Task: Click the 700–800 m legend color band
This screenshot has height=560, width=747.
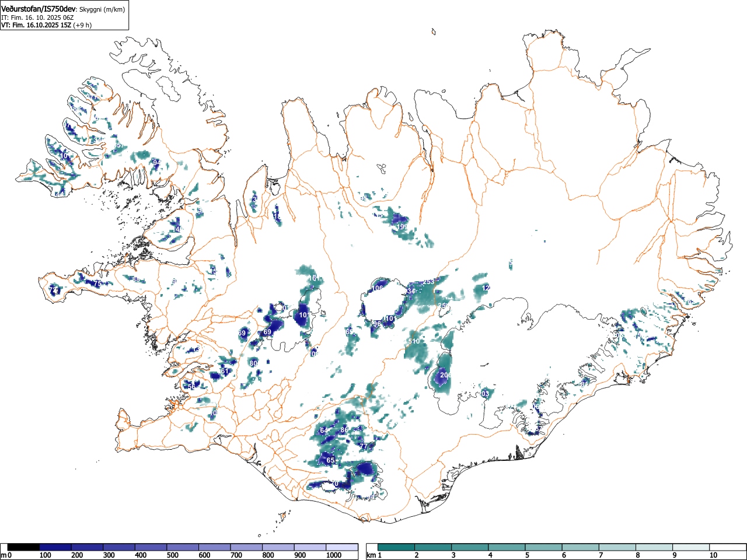Action: click(x=246, y=547)
